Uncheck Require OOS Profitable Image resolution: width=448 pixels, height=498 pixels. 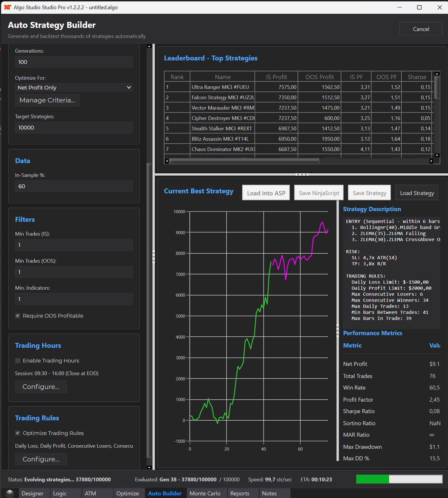coord(18,316)
